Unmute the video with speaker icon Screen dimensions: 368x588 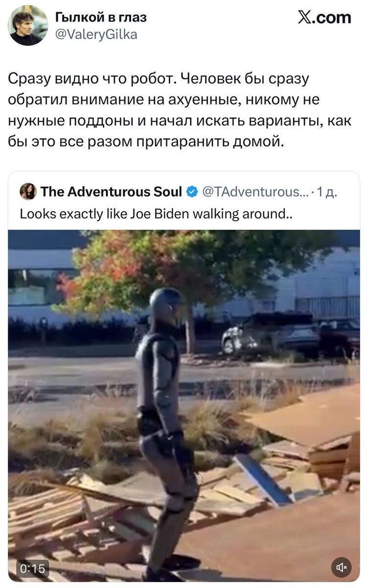click(x=341, y=567)
